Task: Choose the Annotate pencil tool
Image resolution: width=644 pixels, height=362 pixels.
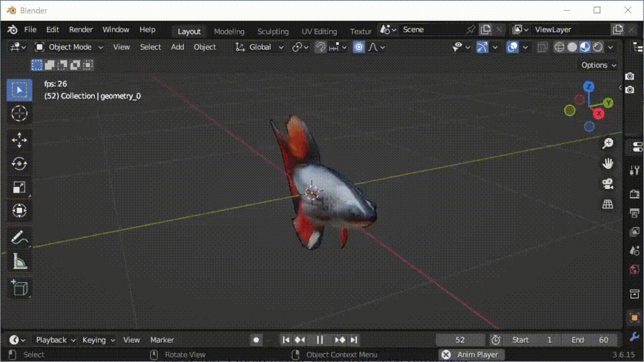Action: [x=19, y=237]
